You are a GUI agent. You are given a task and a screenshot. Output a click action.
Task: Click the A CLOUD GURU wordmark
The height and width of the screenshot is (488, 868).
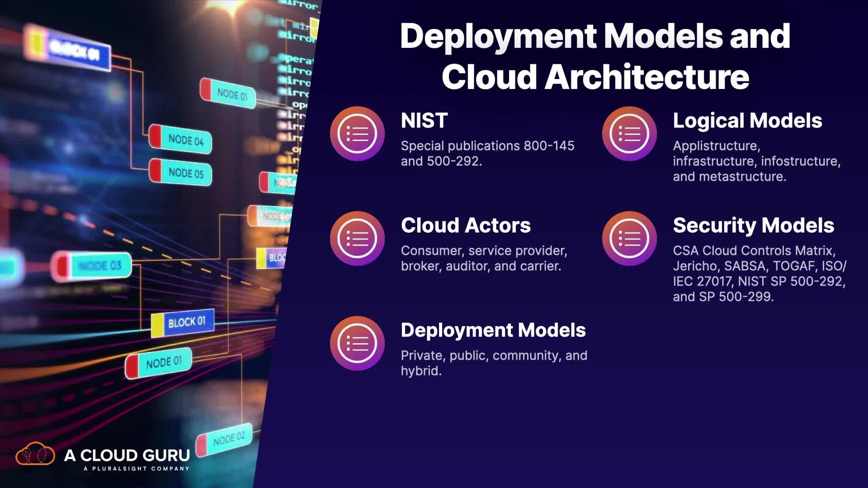[127, 455]
